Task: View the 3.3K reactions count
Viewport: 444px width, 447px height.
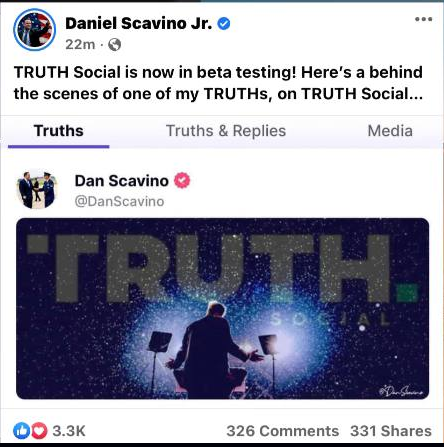Action: point(69,431)
